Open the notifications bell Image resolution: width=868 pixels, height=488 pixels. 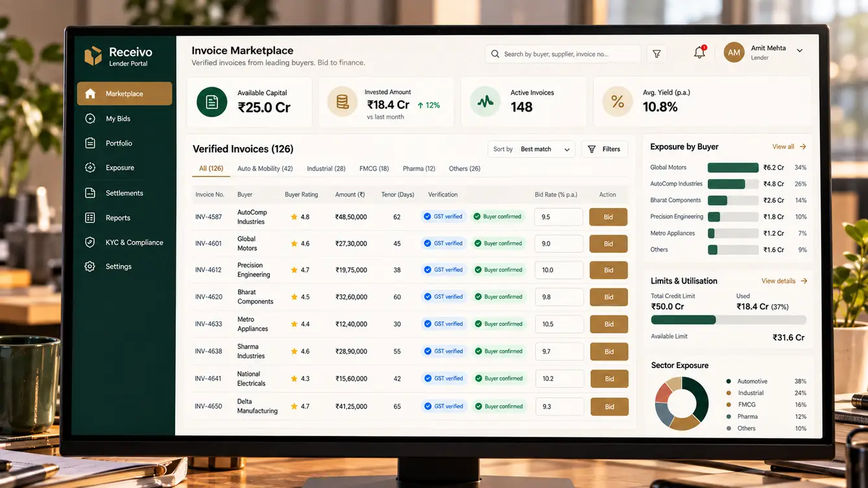699,52
